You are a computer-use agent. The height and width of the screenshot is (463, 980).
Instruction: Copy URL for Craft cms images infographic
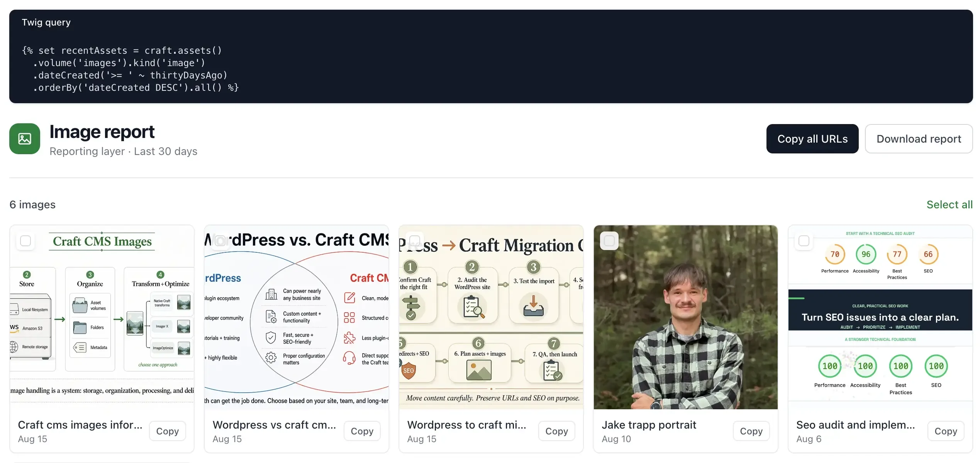tap(168, 431)
